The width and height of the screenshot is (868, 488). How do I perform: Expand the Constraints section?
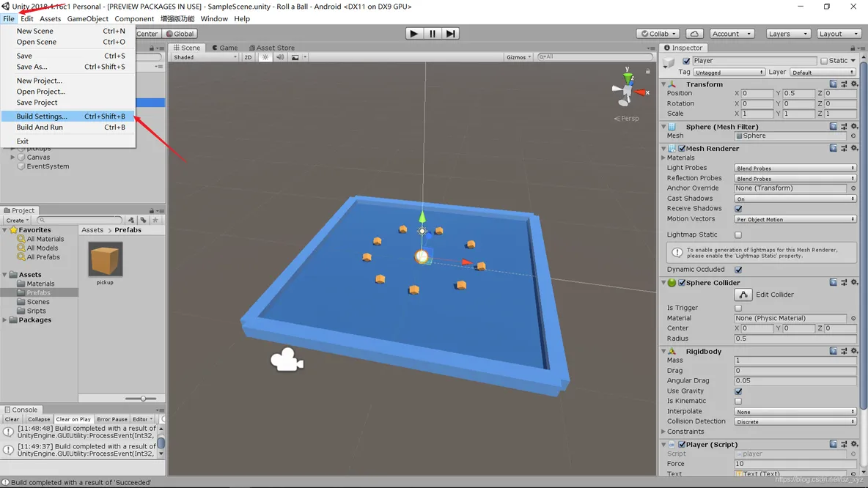pyautogui.click(x=663, y=432)
